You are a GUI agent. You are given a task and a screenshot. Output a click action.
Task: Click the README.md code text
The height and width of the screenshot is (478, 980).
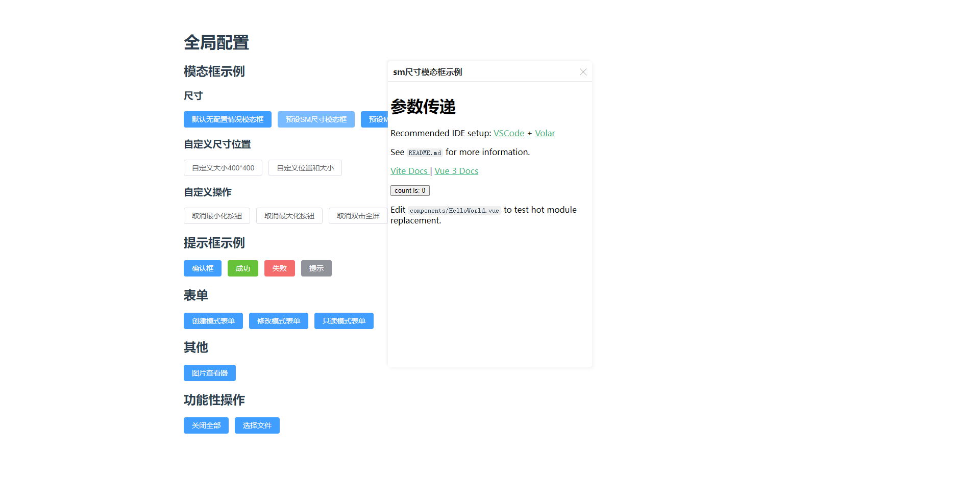425,153
